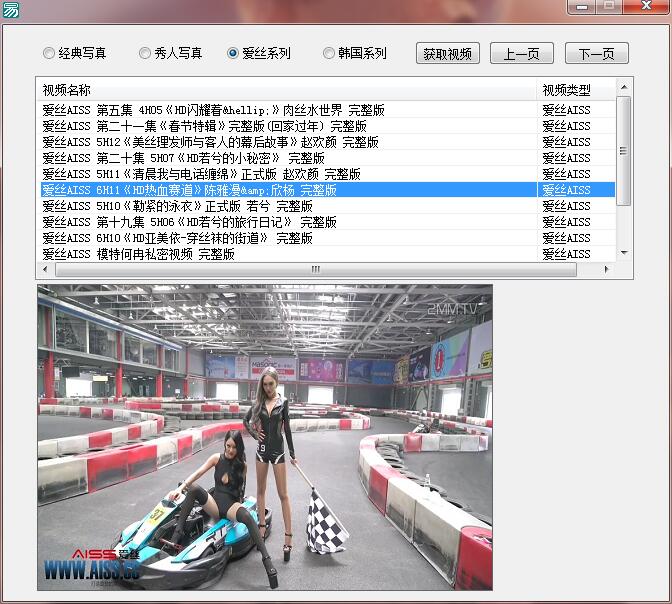Select row 5H12《美丝理发师与客人的幕后故事》
The width and height of the screenshot is (672, 604).
point(327,142)
